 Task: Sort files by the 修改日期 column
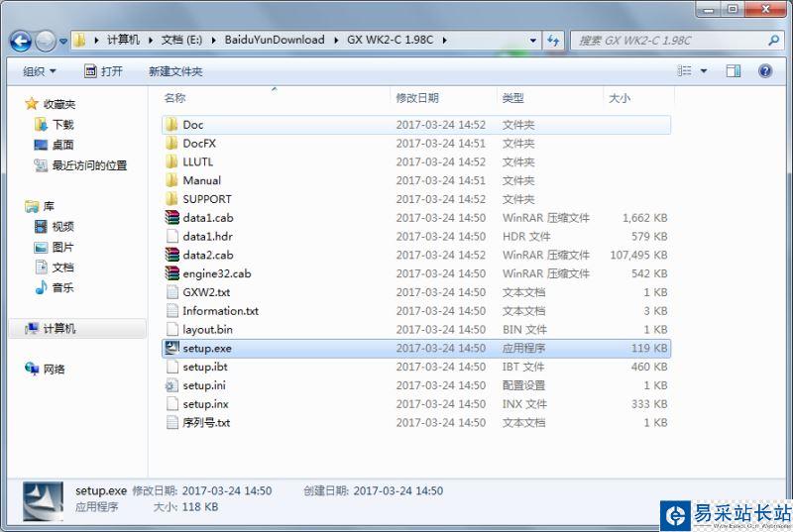[417, 98]
